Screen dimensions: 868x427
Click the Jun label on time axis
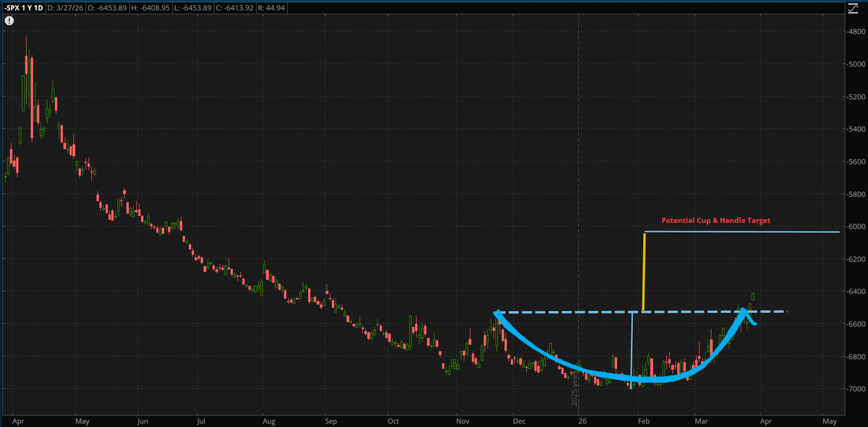[142, 420]
